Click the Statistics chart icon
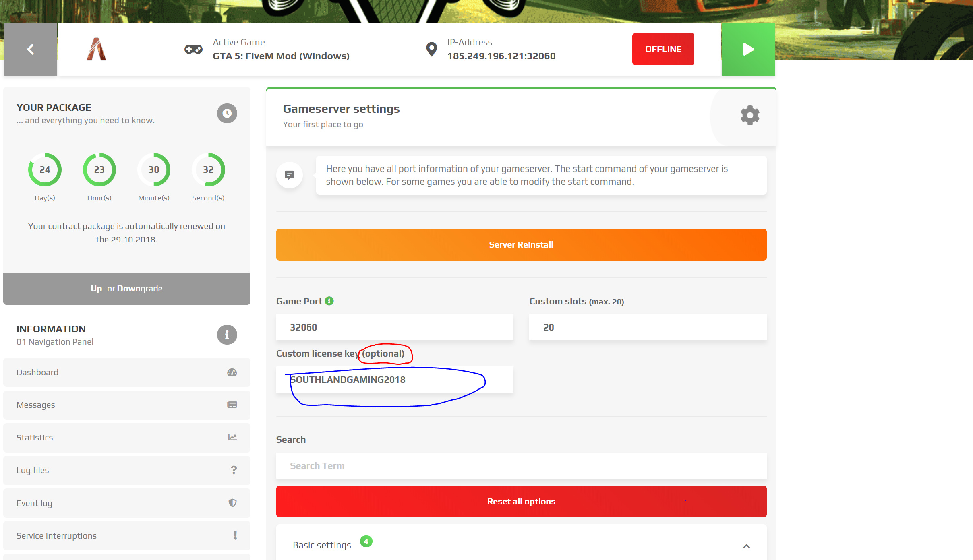Screen dimensions: 973x560 pyautogui.click(x=232, y=437)
